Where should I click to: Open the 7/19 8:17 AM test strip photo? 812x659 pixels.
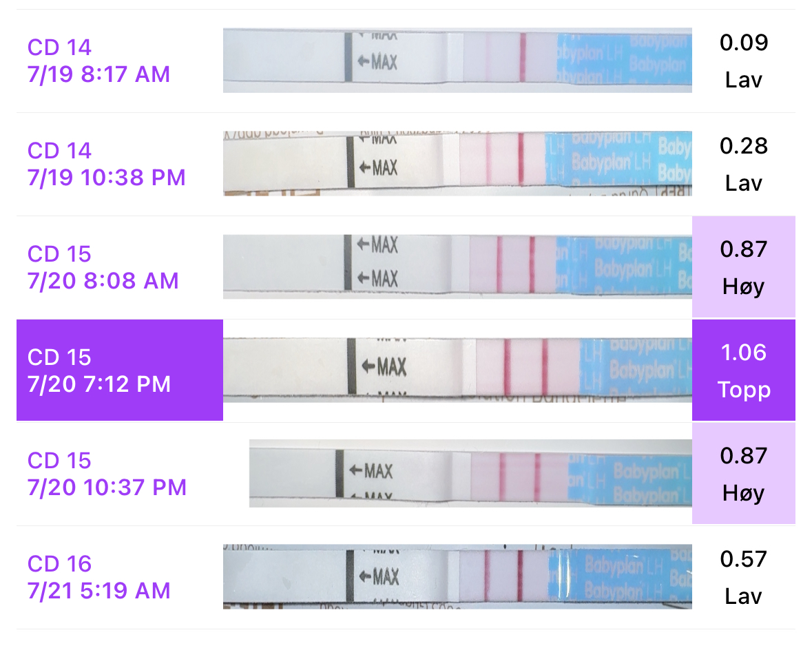coord(457,61)
